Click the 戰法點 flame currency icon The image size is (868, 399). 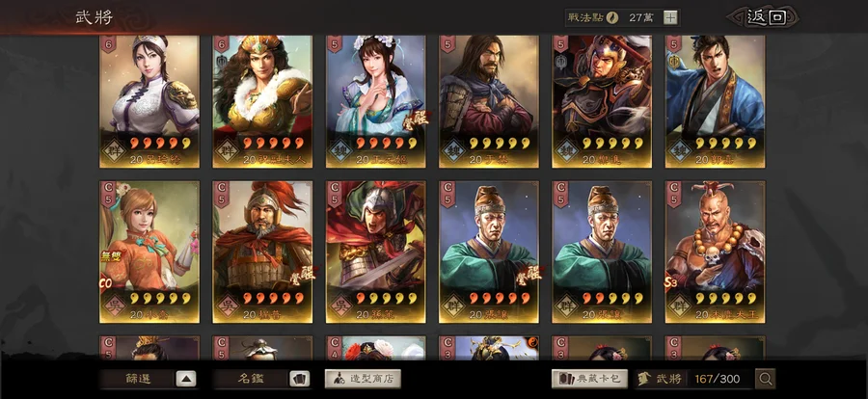(612, 17)
